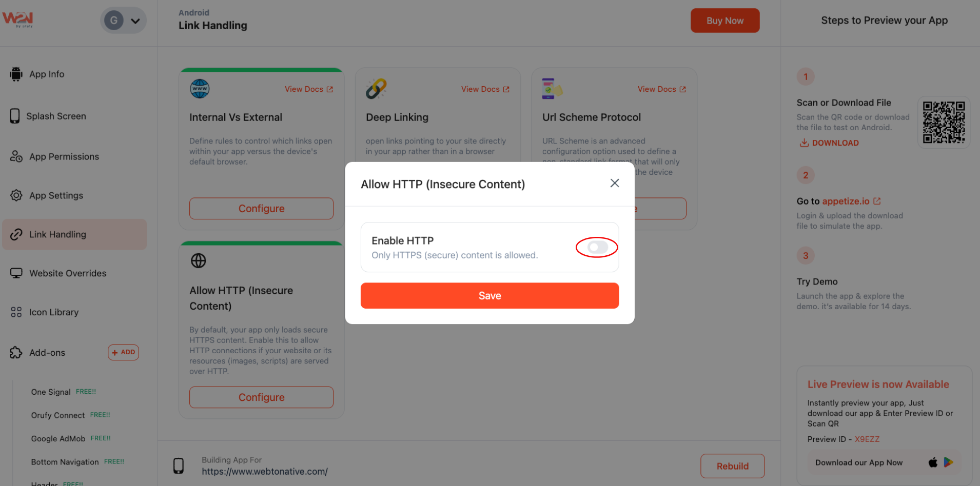
Task: Click the App Permissions icon
Action: click(x=16, y=156)
